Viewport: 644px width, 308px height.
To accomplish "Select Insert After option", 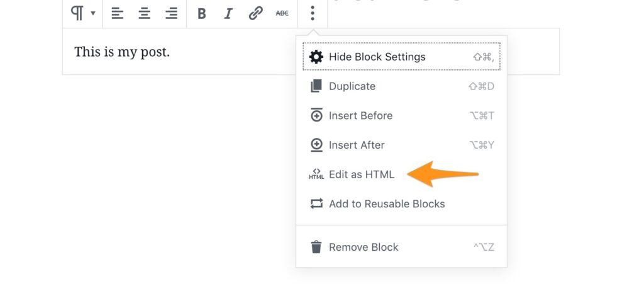I will [x=401, y=145].
